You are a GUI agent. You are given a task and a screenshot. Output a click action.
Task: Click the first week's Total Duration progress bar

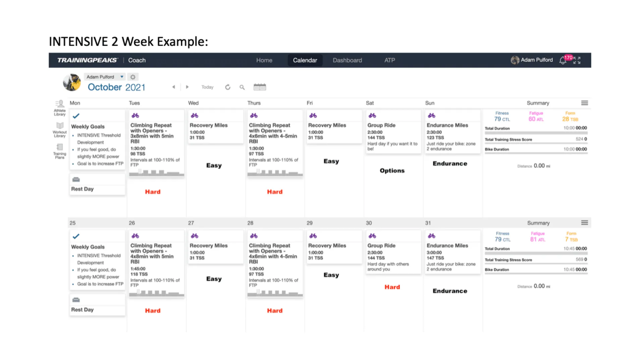coord(536,133)
